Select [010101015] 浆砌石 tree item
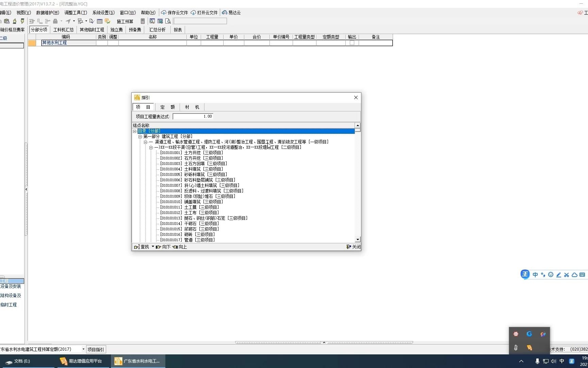The width and height of the screenshot is (588, 368). [189, 229]
